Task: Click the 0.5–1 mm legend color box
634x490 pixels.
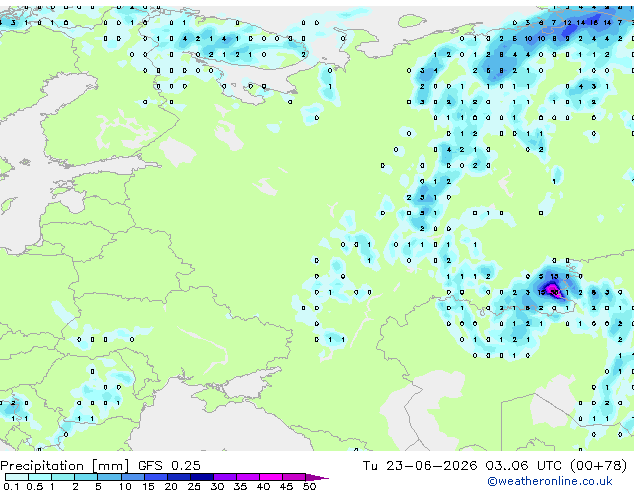Action: point(40,477)
